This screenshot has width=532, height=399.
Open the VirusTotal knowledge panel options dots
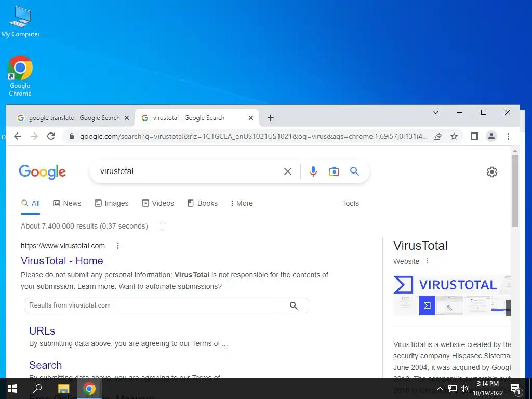(x=428, y=261)
